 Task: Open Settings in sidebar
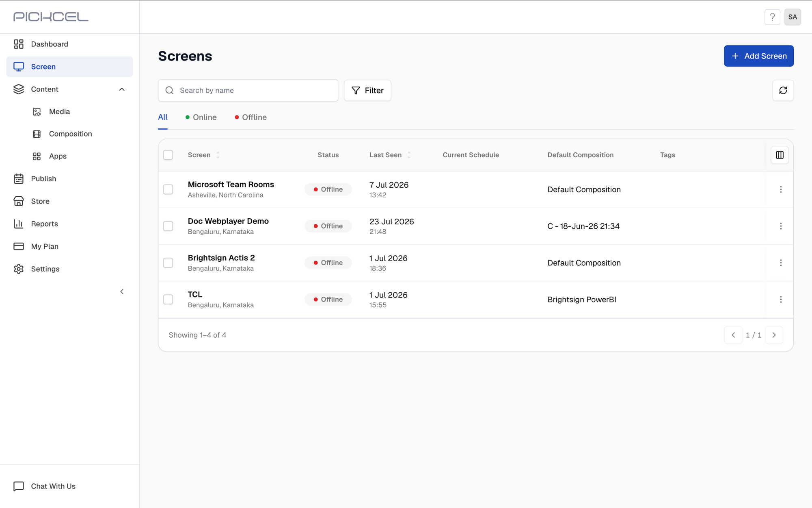pos(69,269)
